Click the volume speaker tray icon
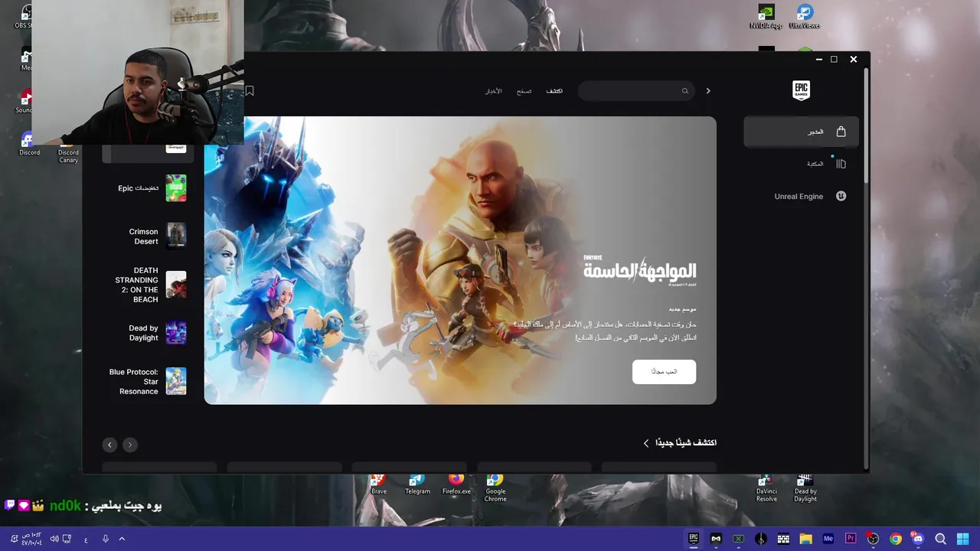Screen dimensions: 980x551 coord(54,539)
